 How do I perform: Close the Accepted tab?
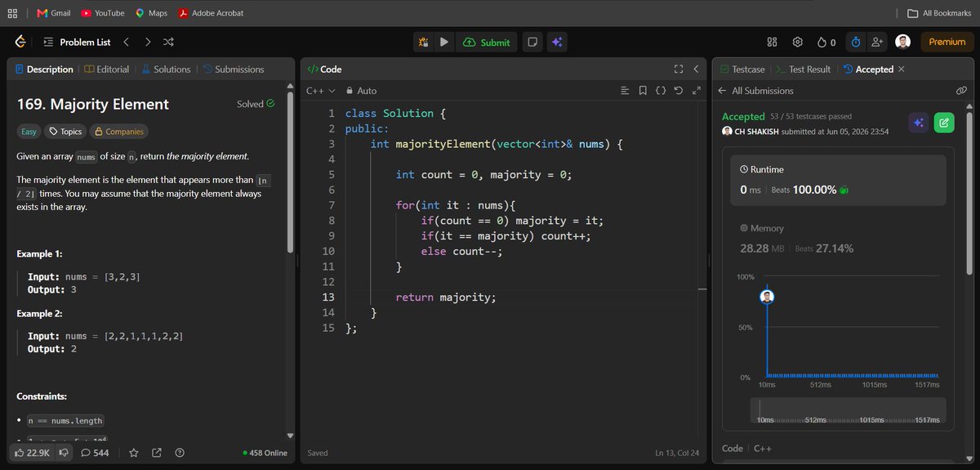pos(902,69)
